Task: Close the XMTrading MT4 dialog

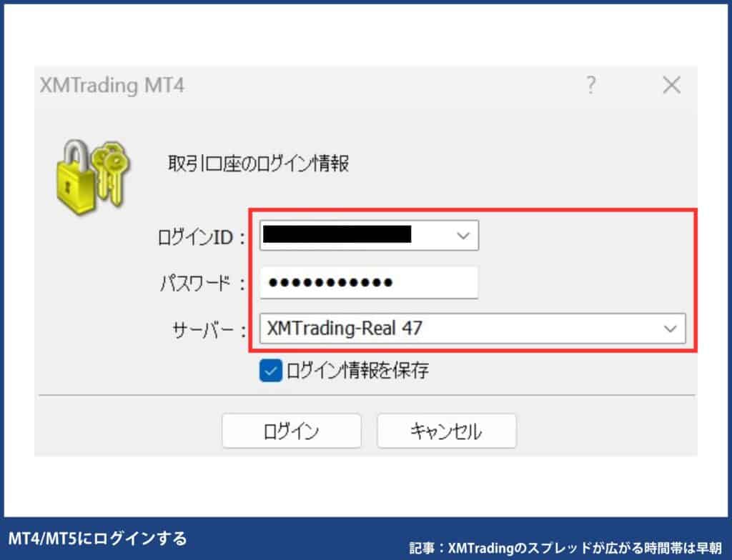Action: [x=671, y=85]
